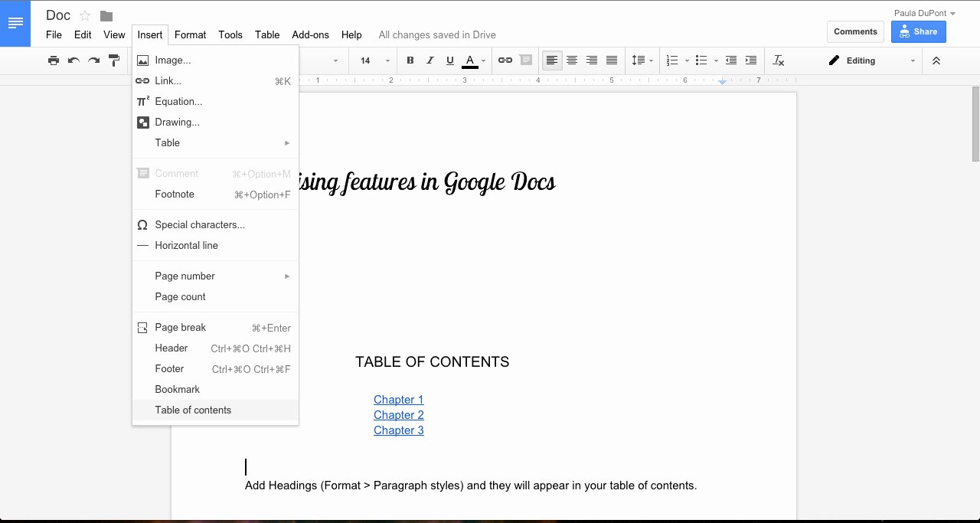Star the document named Doc
Viewport: 980px width, 523px height.
[x=85, y=15]
